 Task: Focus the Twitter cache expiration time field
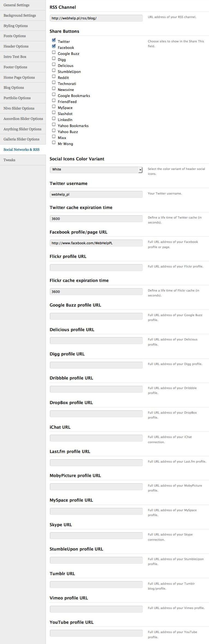click(96, 219)
